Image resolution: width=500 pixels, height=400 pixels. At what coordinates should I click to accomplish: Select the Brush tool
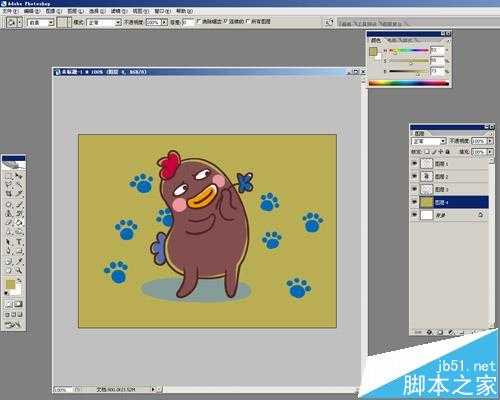point(19,204)
